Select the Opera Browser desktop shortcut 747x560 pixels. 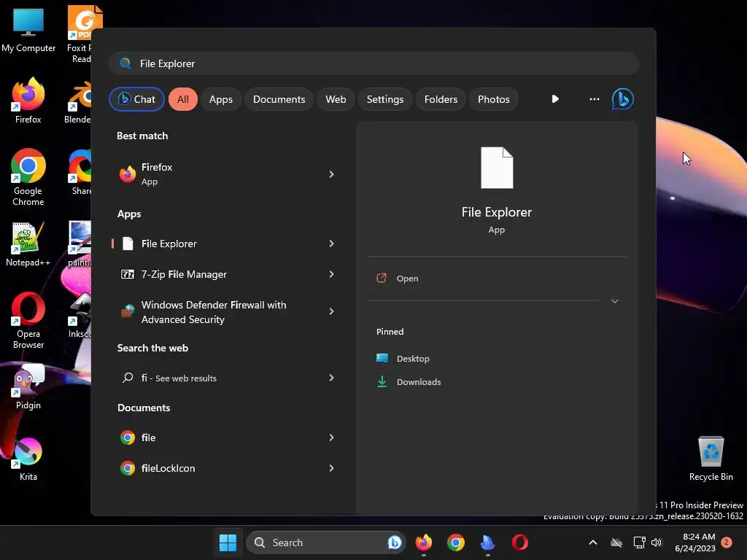tap(28, 321)
